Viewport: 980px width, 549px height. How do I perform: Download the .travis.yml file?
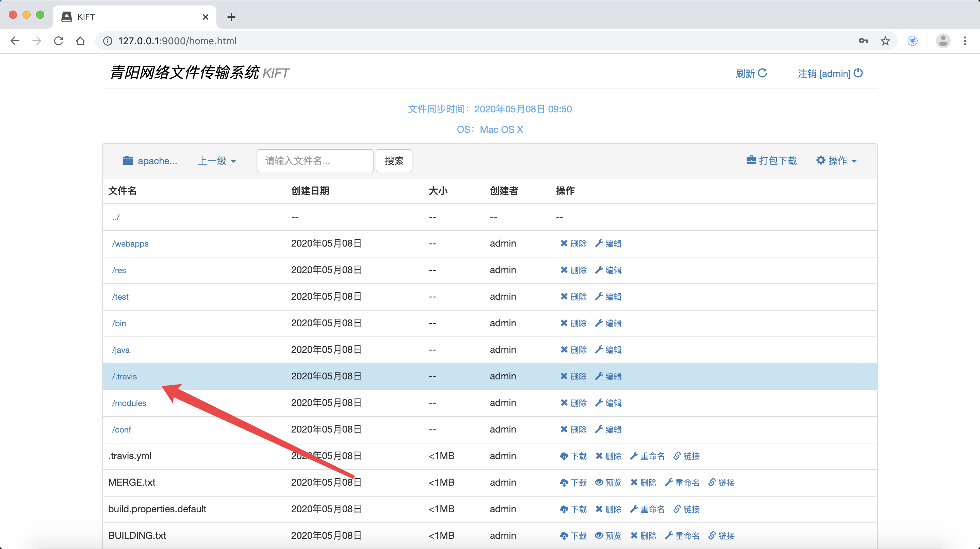573,456
